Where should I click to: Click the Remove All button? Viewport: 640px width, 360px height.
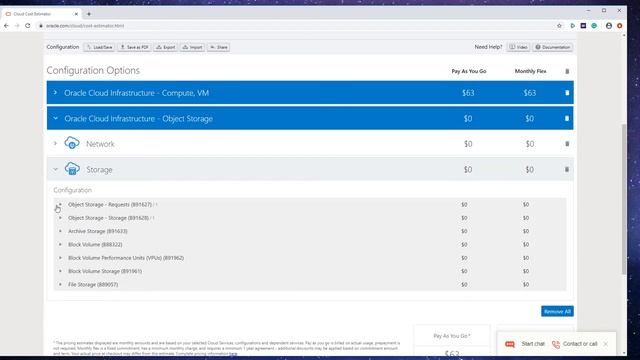557,311
